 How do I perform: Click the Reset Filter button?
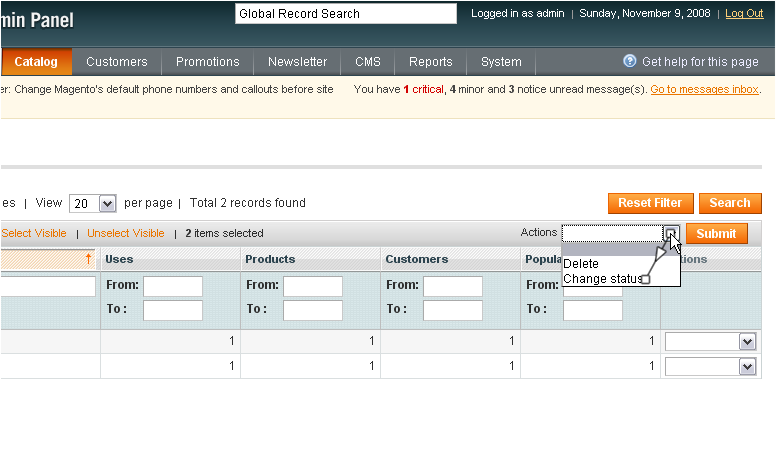coord(650,203)
